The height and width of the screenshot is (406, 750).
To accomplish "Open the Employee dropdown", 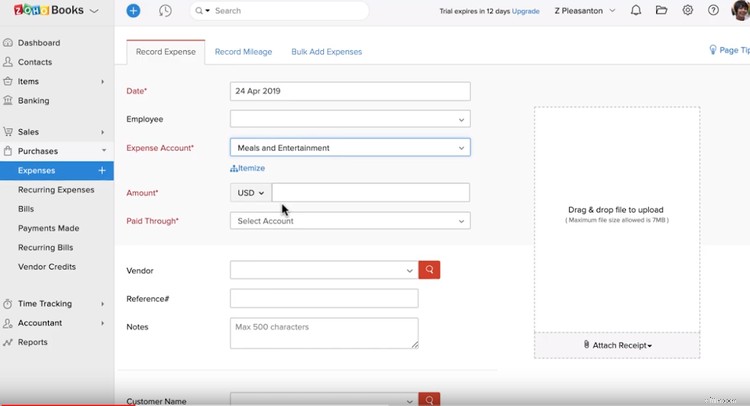I will pyautogui.click(x=350, y=119).
